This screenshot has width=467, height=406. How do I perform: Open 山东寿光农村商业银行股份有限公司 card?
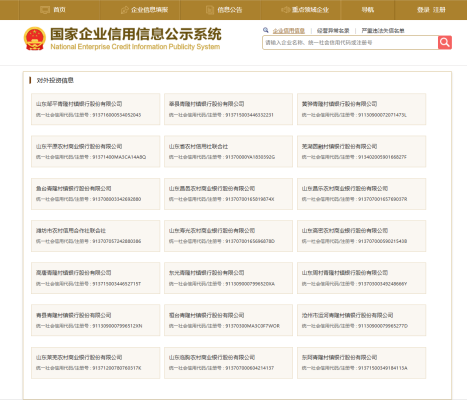[228, 236]
